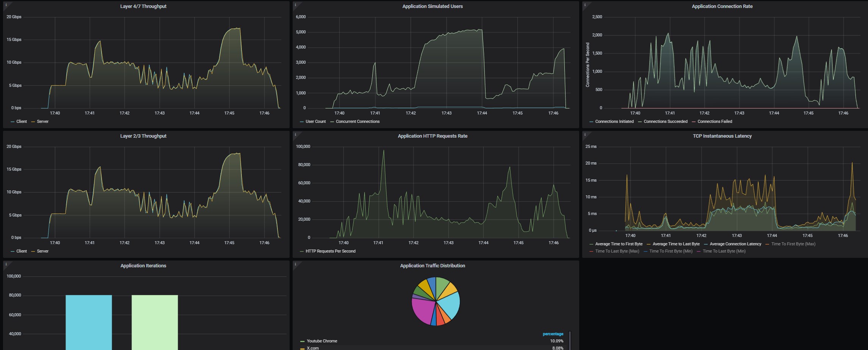The height and width of the screenshot is (350, 868).
Task: View TCP Instantaneous Latency panel info icon
Action: pos(585,135)
